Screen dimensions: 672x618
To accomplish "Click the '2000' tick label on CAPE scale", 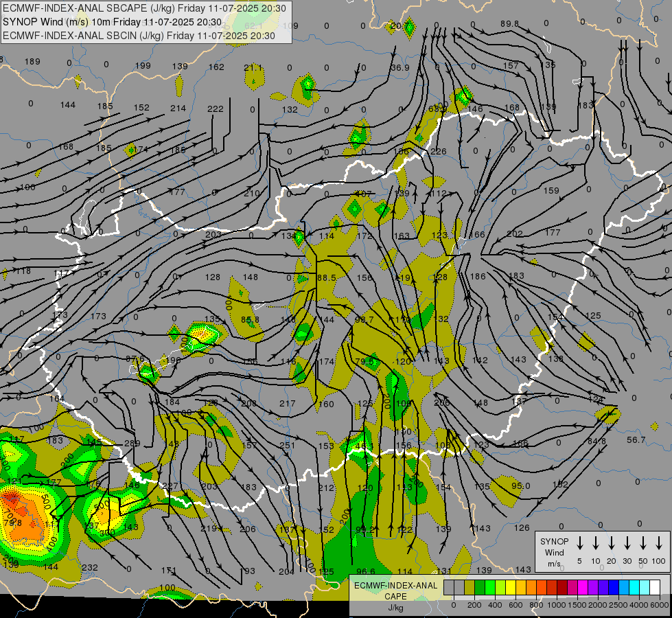I will tap(597, 605).
